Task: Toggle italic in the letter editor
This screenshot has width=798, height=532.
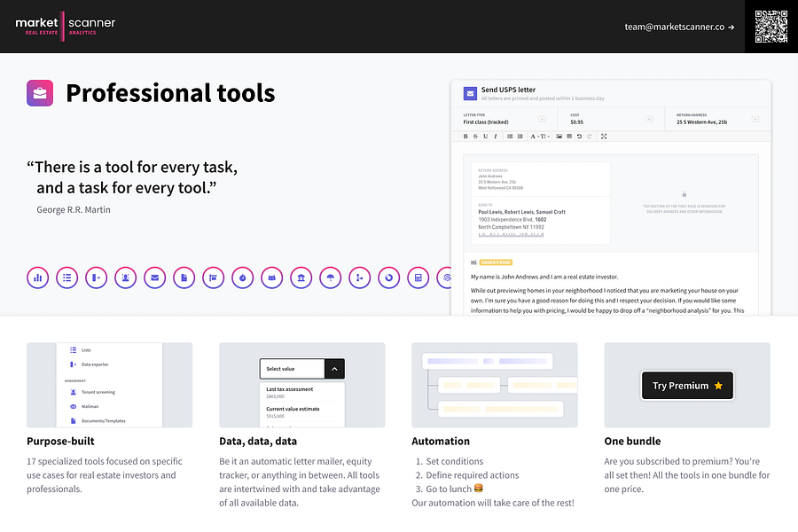Action: click(x=495, y=137)
